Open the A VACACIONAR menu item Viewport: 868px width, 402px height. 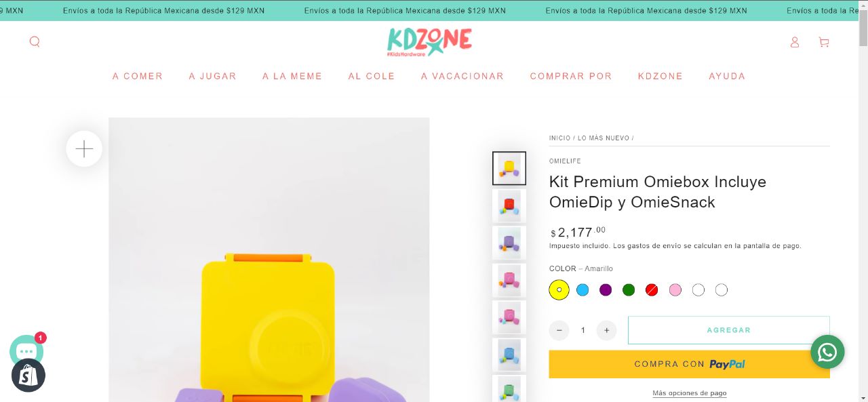click(462, 76)
